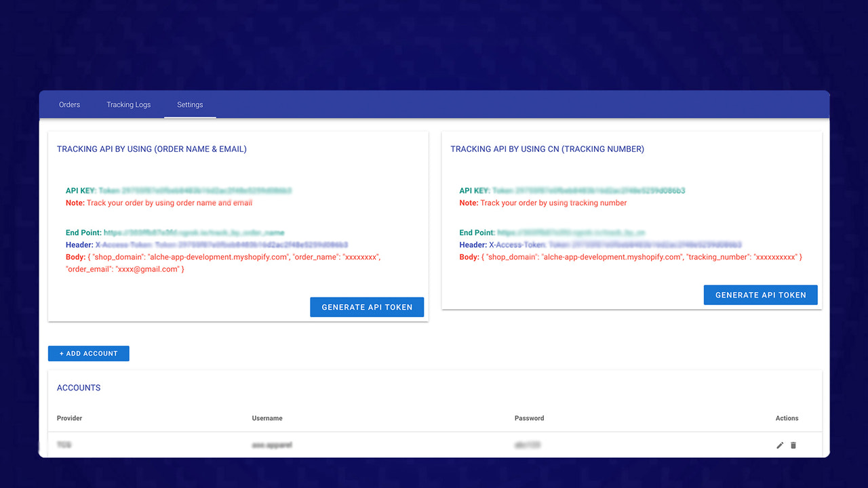Select the Settings tab
Screen dimensions: 868x488
[190, 104]
